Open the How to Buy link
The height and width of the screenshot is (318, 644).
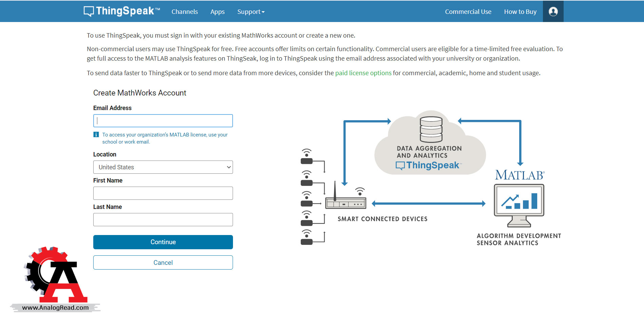[520, 12]
